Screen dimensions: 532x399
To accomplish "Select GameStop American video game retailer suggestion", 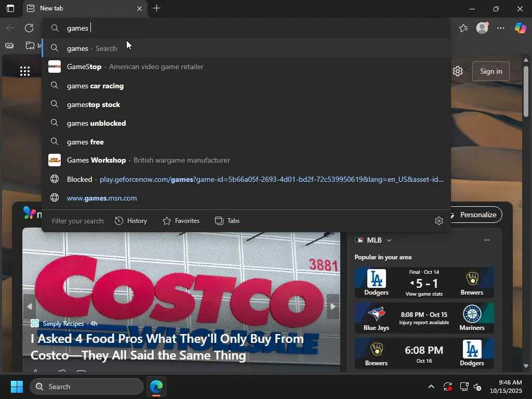I will (246, 67).
